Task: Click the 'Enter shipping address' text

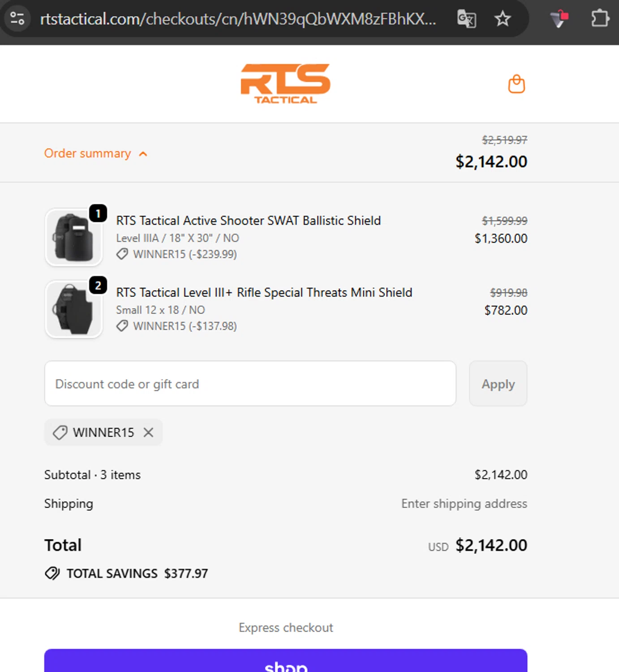Action: pos(464,504)
